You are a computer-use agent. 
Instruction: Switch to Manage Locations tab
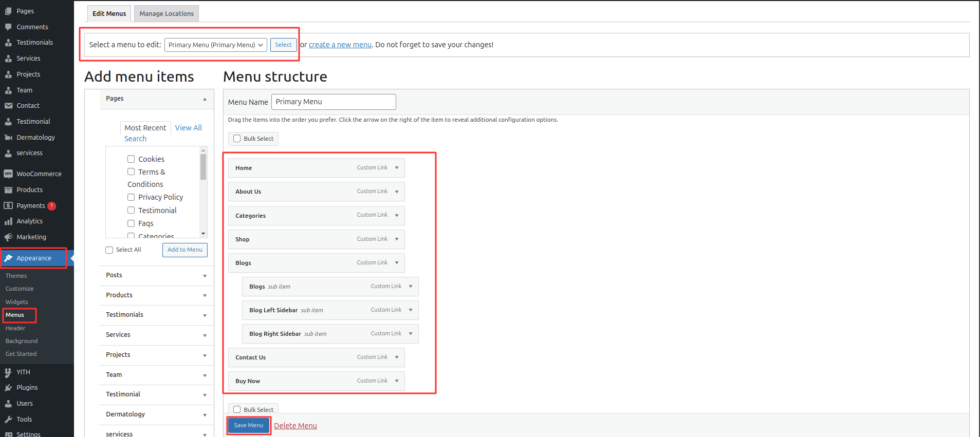167,14
